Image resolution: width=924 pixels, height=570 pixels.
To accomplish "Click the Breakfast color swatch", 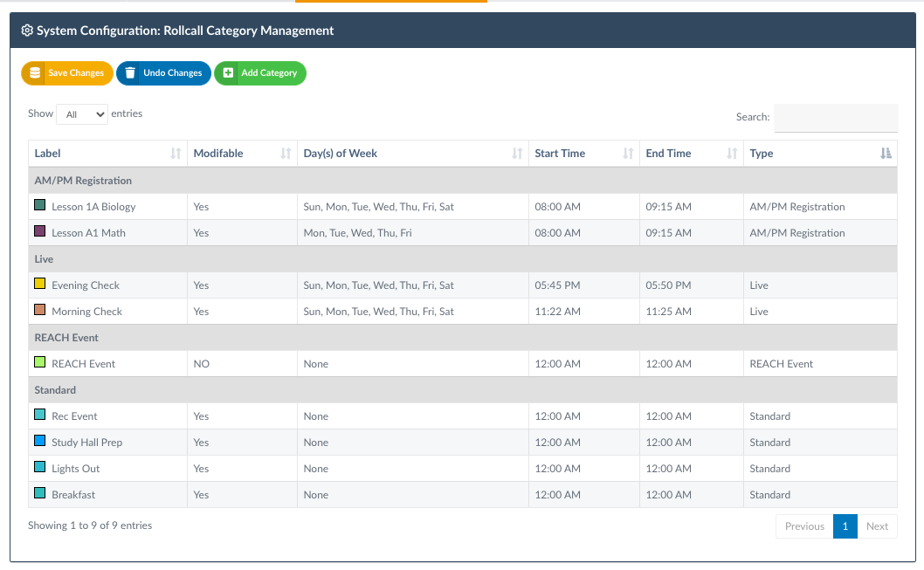I will point(40,493).
